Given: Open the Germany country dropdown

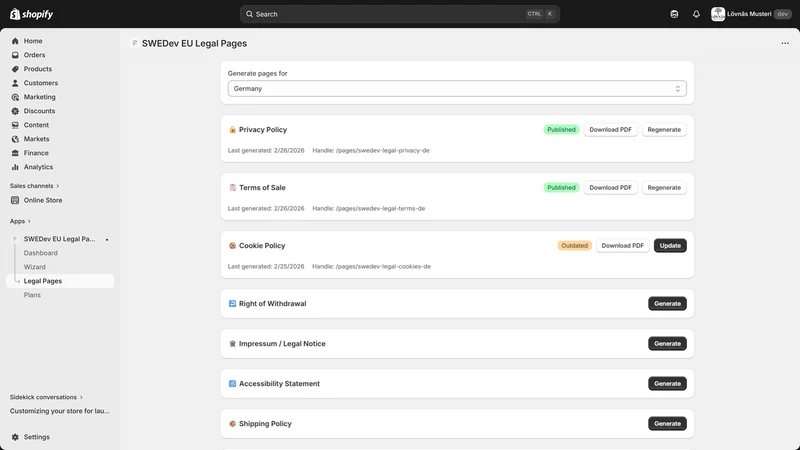Looking at the screenshot, I should tap(457, 89).
